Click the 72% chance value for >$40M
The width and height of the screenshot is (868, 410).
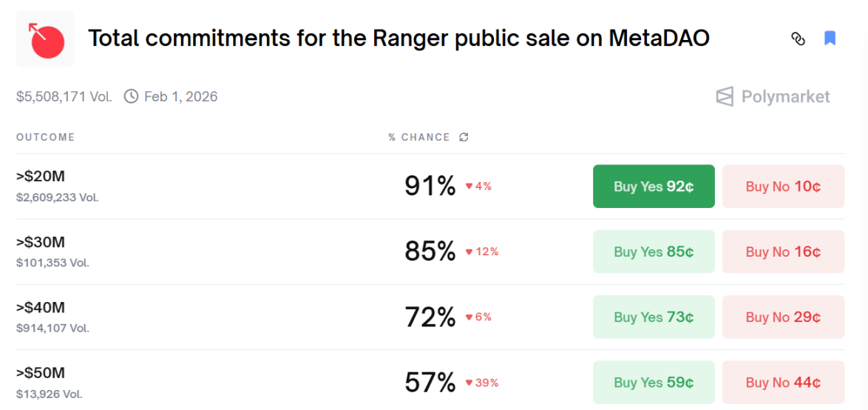coord(430,317)
